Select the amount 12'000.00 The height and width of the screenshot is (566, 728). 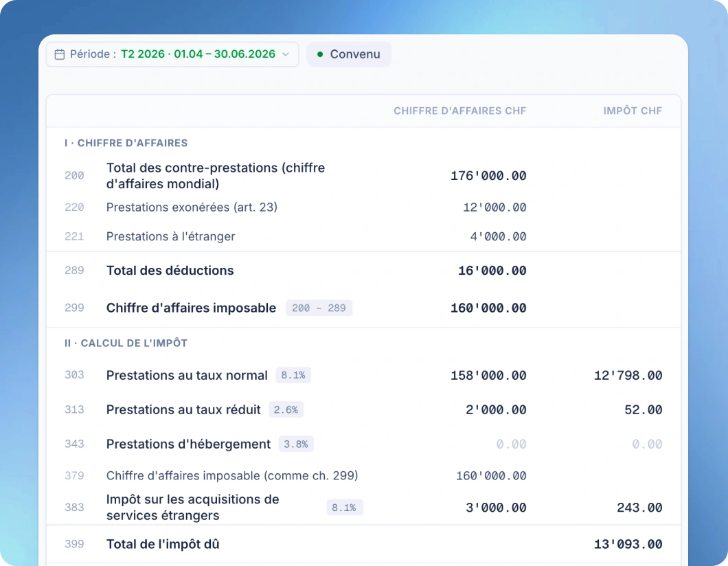pos(494,207)
